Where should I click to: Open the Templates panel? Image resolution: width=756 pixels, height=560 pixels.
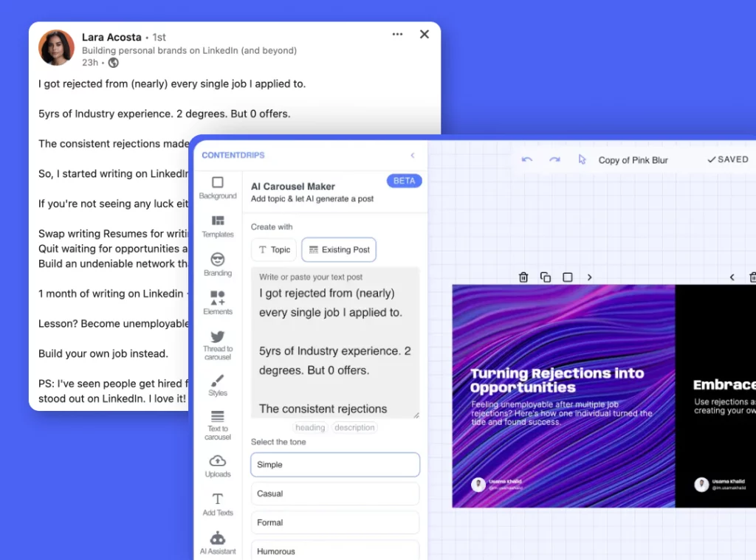218,226
